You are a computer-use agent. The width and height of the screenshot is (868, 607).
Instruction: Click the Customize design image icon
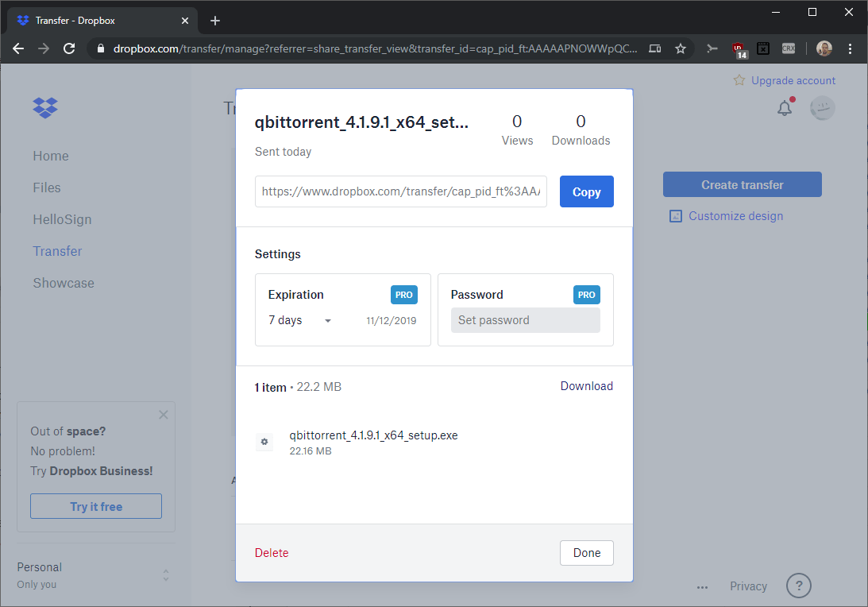[x=675, y=216]
